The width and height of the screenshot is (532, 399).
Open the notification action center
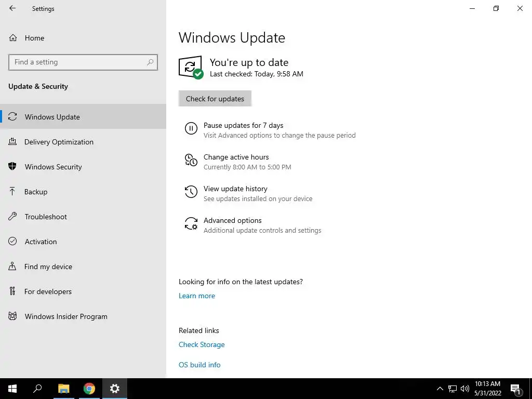(516, 389)
